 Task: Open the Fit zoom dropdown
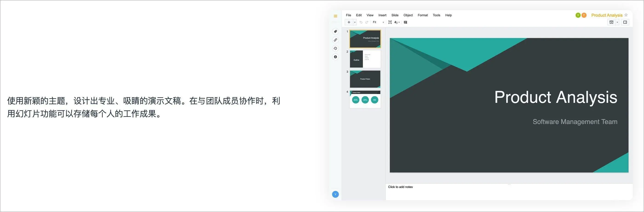pos(383,22)
